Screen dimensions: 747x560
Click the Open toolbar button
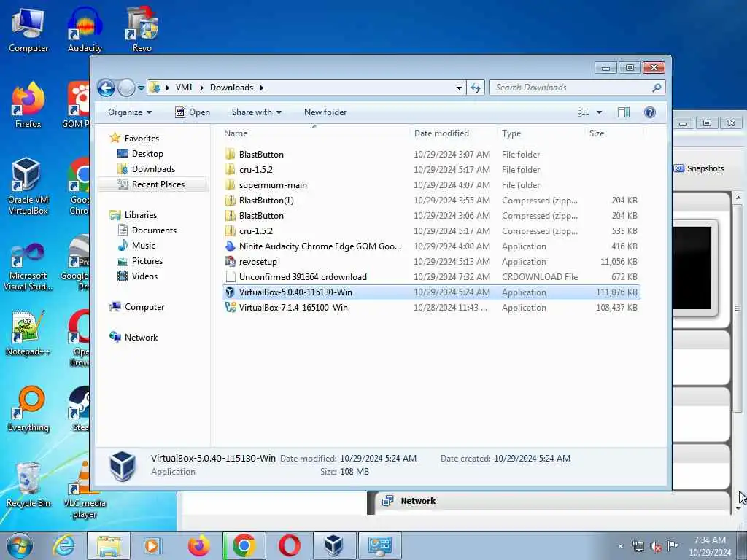coord(193,112)
